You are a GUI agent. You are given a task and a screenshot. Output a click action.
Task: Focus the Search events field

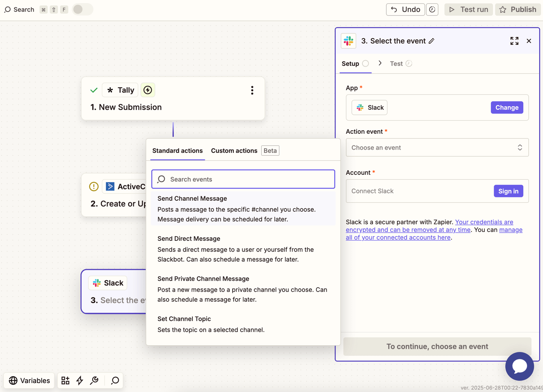coord(243,179)
